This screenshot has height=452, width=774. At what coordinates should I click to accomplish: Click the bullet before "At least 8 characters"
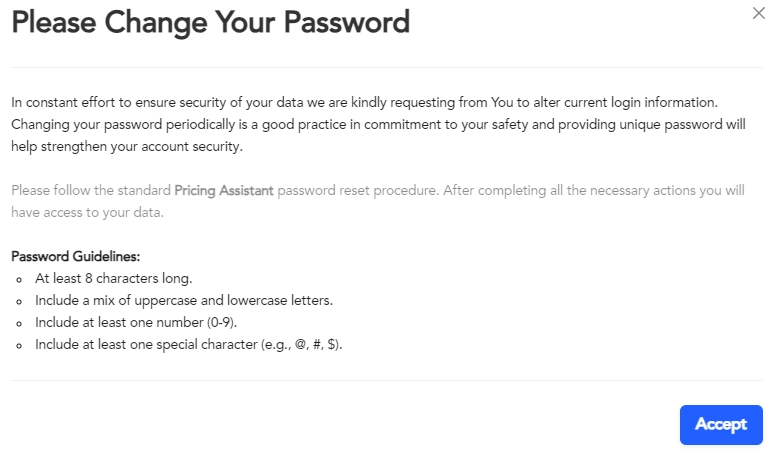click(20, 279)
